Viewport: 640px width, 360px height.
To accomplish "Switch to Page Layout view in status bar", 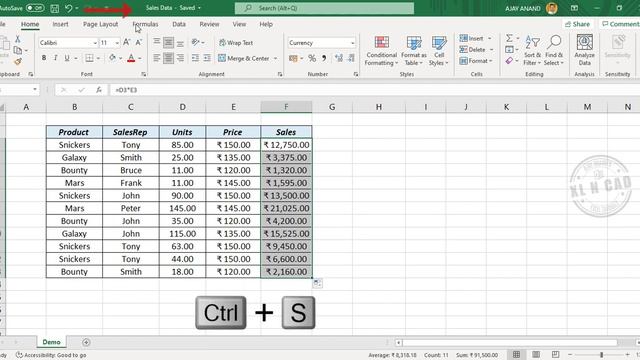I will (536, 355).
